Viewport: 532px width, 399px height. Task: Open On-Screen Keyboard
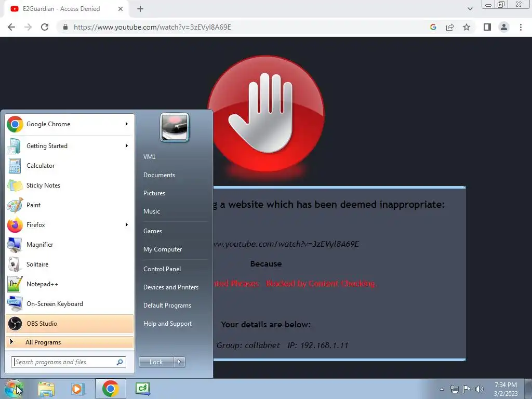point(70,303)
